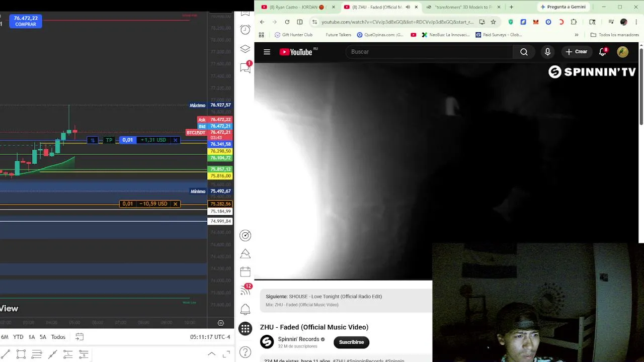644x362 pixels.
Task: Select the short position S tool
Action: click(84, 354)
